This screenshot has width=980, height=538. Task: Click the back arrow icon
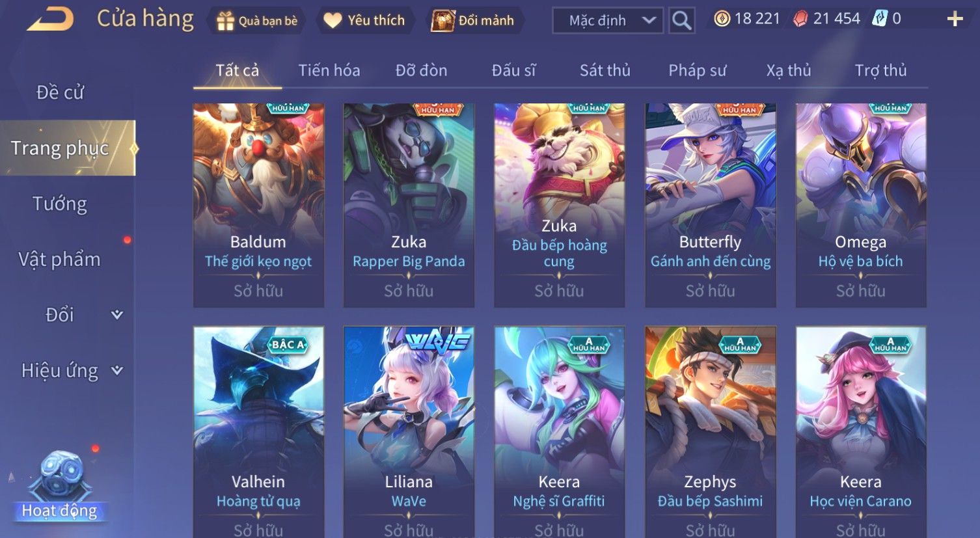pos(50,20)
